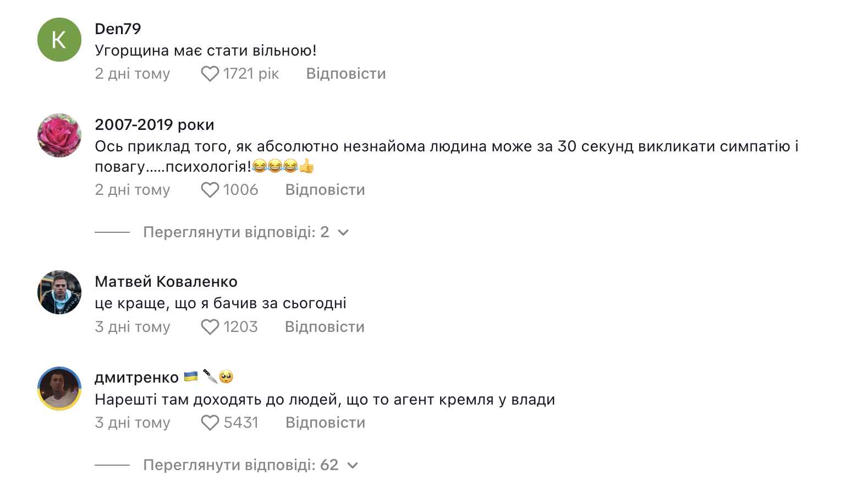868x491 pixels.
Task: Open the "2007-2019 роки" user profile
Action: click(154, 125)
